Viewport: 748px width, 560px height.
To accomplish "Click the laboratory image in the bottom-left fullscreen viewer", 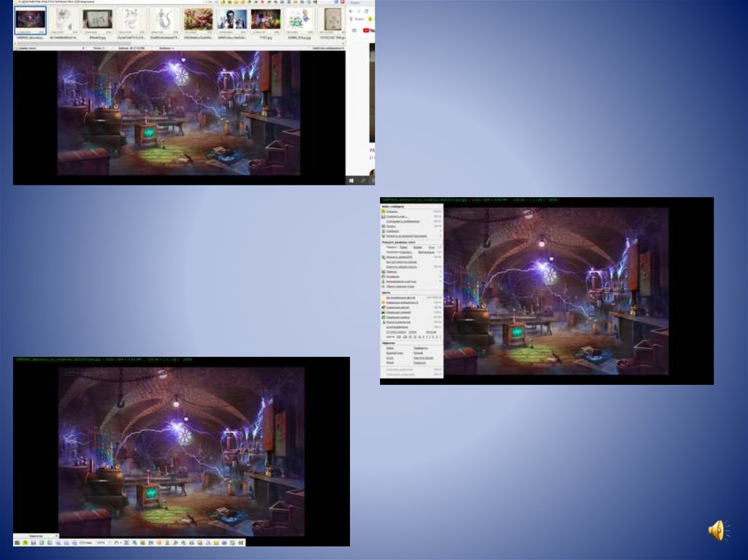I will (181, 452).
